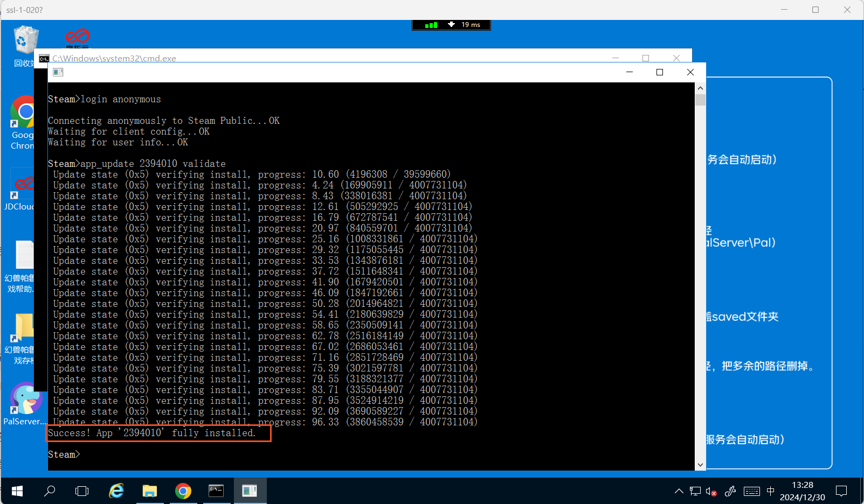Click the muted volume tray icon
The height and width of the screenshot is (504, 864).
pyautogui.click(x=711, y=491)
